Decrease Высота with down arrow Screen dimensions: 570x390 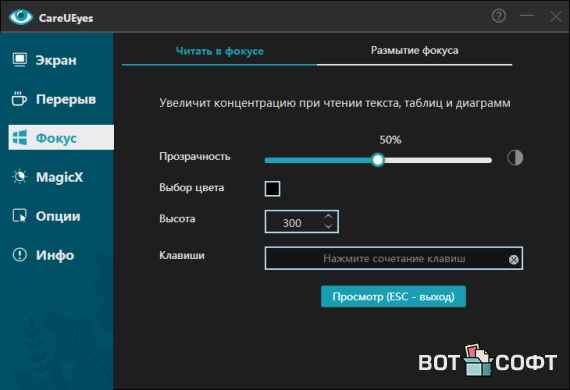pos(328,226)
